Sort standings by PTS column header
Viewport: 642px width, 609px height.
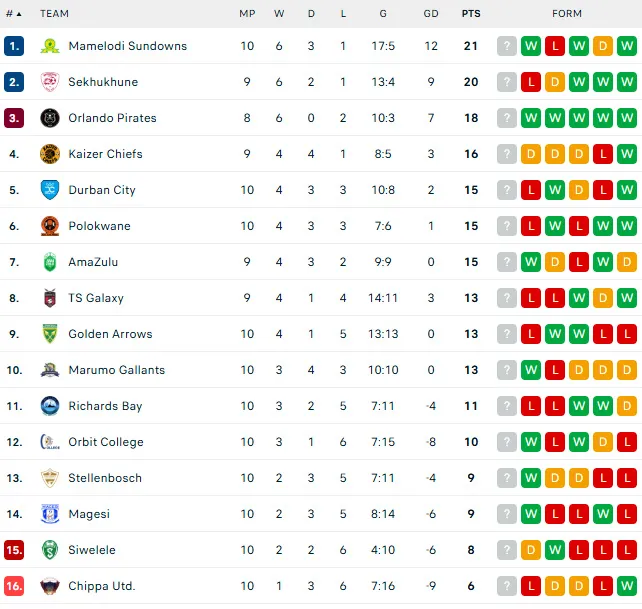click(x=470, y=14)
